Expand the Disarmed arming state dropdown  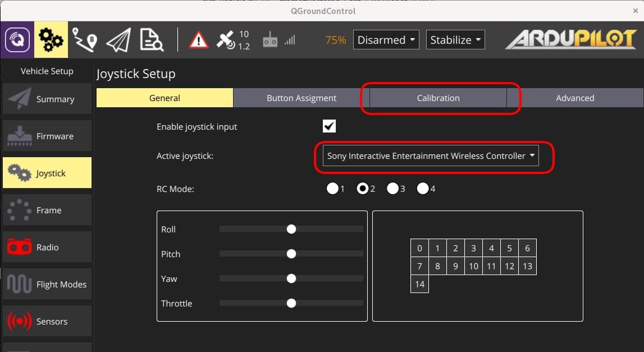(x=386, y=40)
